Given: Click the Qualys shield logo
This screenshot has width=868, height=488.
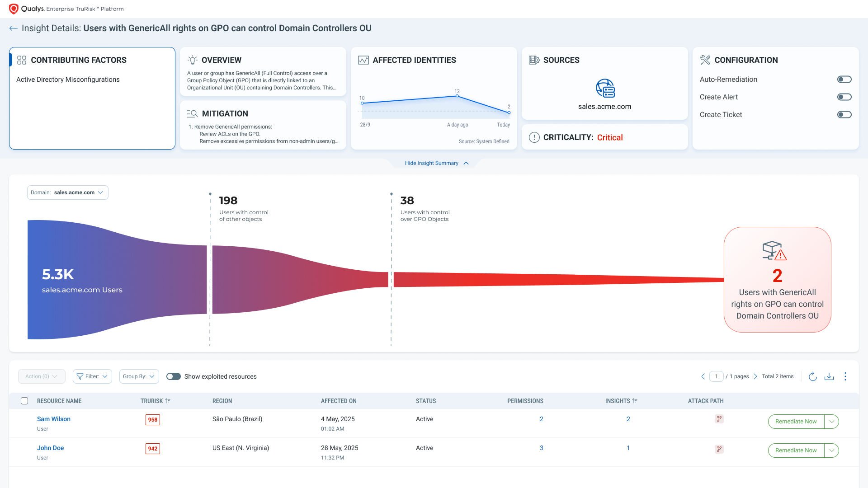Looking at the screenshot, I should pyautogui.click(x=14, y=9).
